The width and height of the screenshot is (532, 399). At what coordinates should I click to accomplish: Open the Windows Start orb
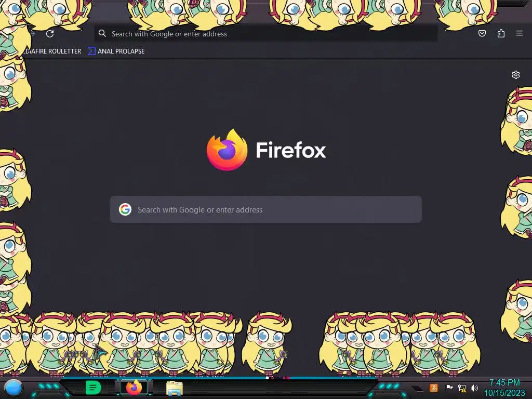point(13,388)
